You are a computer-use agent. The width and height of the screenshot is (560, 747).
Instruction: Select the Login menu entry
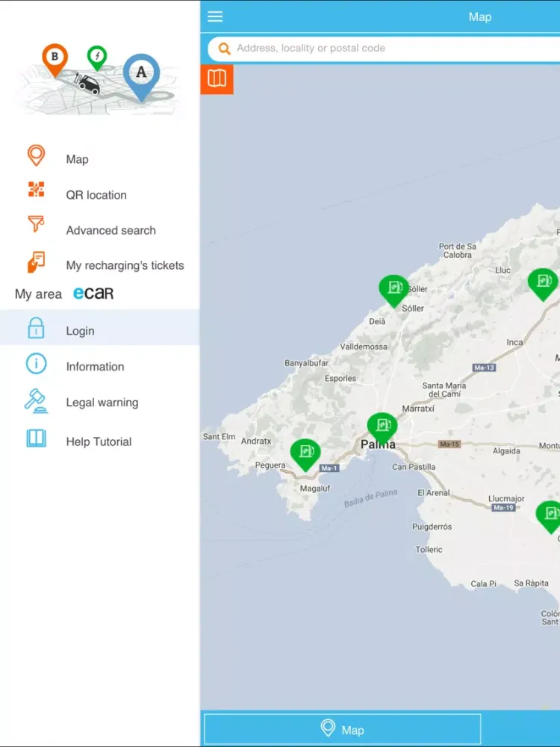99,328
